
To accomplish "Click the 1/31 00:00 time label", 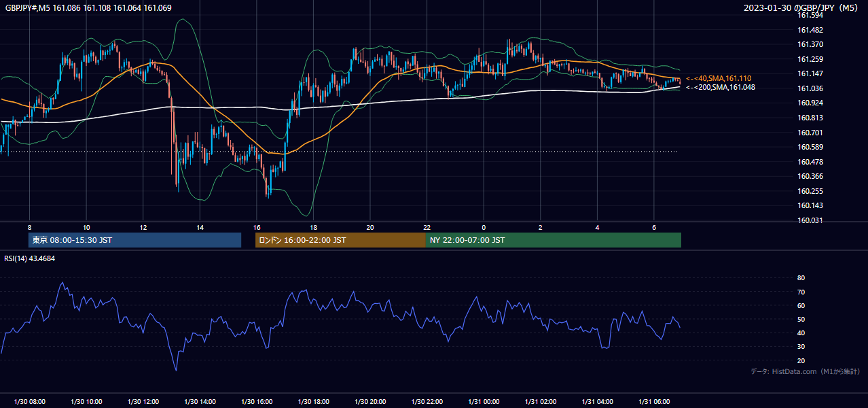I will [x=484, y=402].
